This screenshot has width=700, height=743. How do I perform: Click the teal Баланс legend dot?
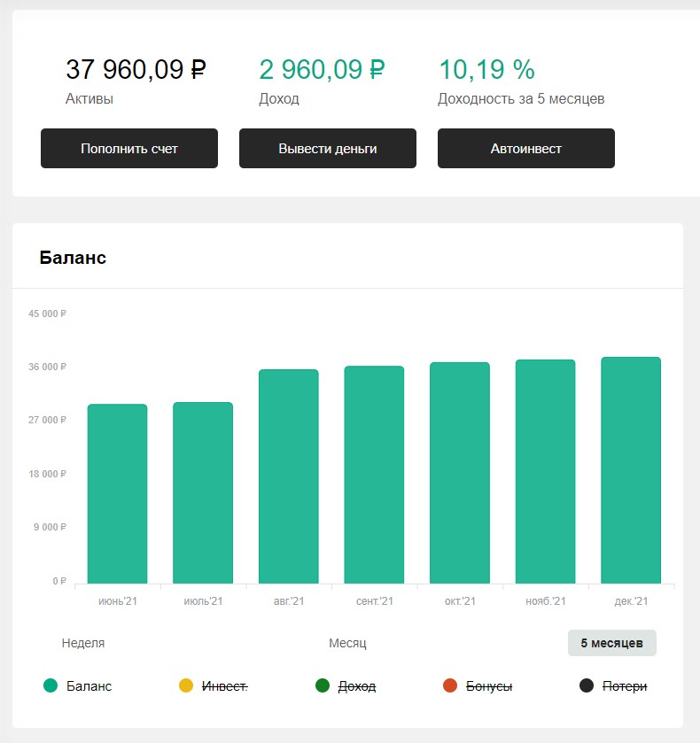click(x=51, y=685)
